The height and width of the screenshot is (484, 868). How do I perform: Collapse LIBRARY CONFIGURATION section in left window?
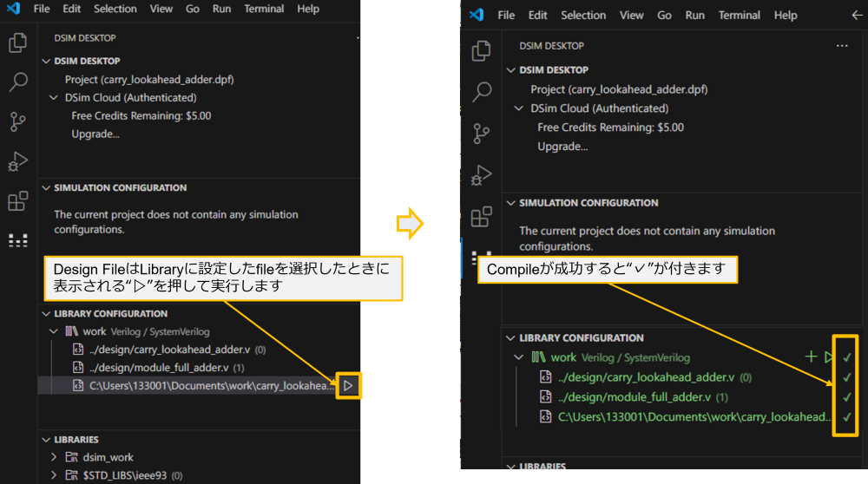pos(46,314)
